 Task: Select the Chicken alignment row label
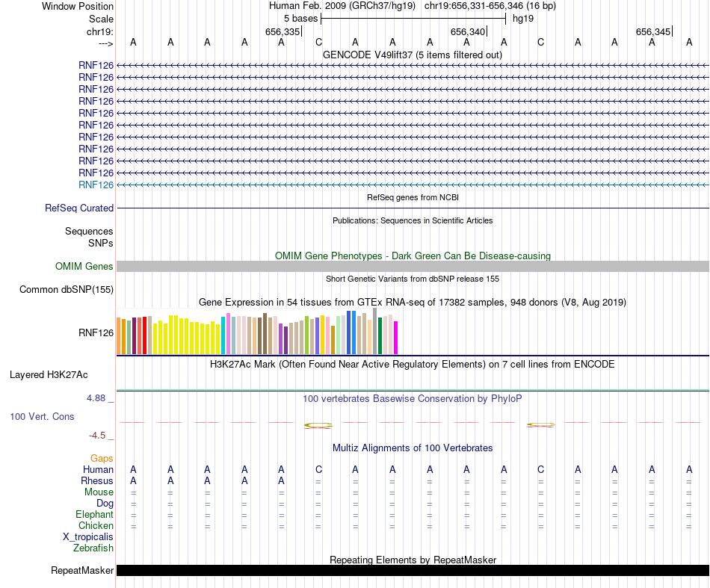[x=96, y=525]
